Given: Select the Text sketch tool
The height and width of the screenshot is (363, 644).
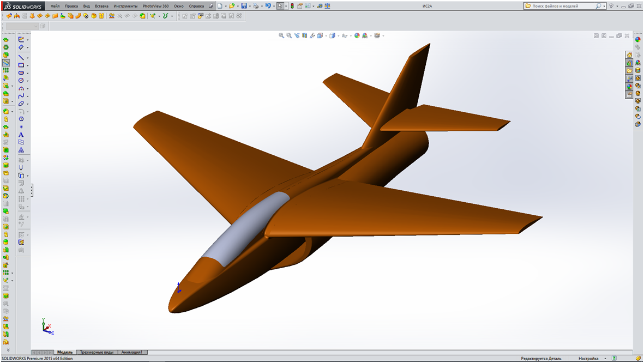Looking at the screenshot, I should pyautogui.click(x=21, y=135).
